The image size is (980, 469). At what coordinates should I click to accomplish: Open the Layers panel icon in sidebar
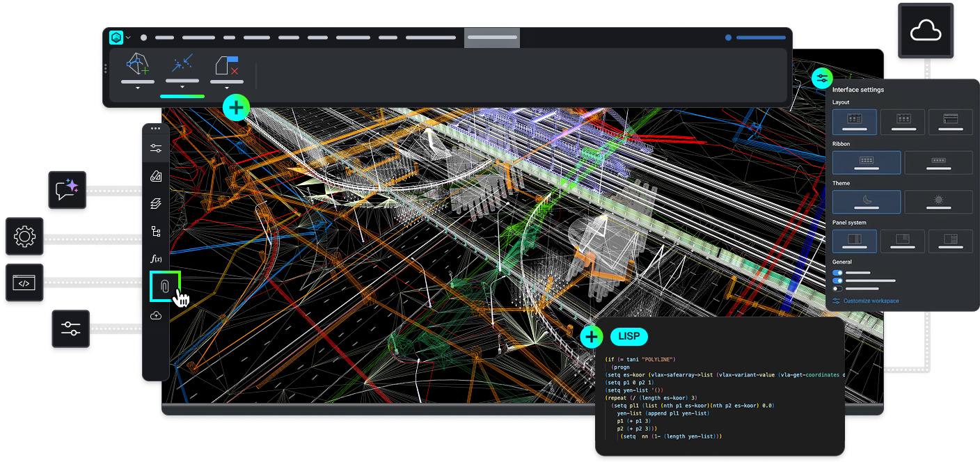click(155, 204)
